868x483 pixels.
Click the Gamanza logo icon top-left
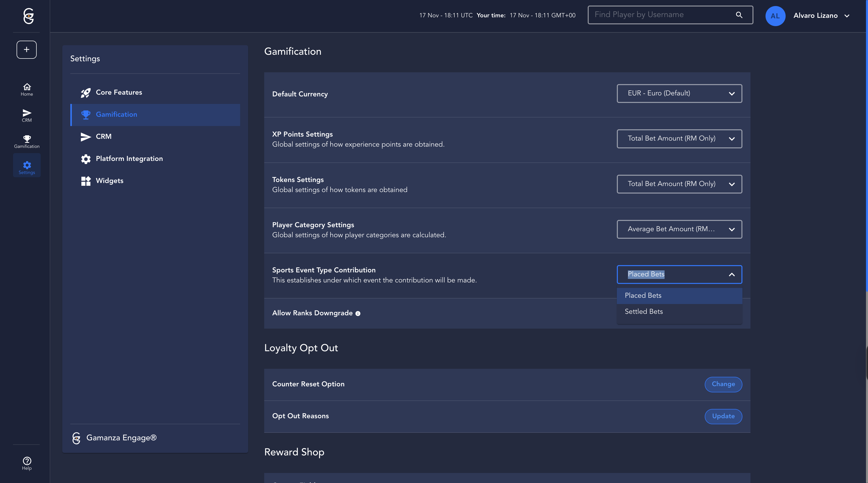tap(29, 16)
